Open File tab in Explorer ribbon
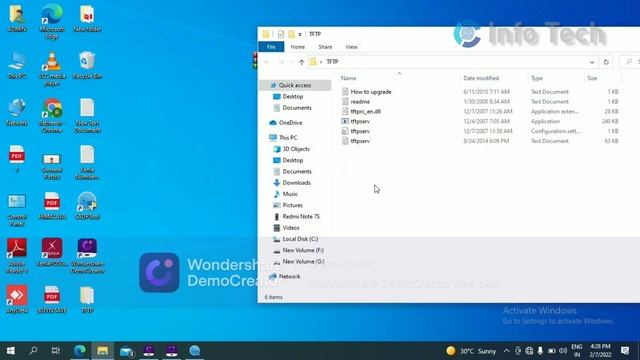The image size is (640, 360). click(x=271, y=47)
